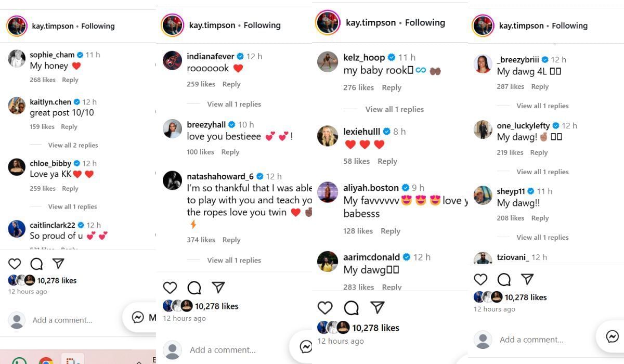Viewport: 624px width, 364px height.
Task: View replies under kelz_hoop's comment
Action: click(x=394, y=109)
